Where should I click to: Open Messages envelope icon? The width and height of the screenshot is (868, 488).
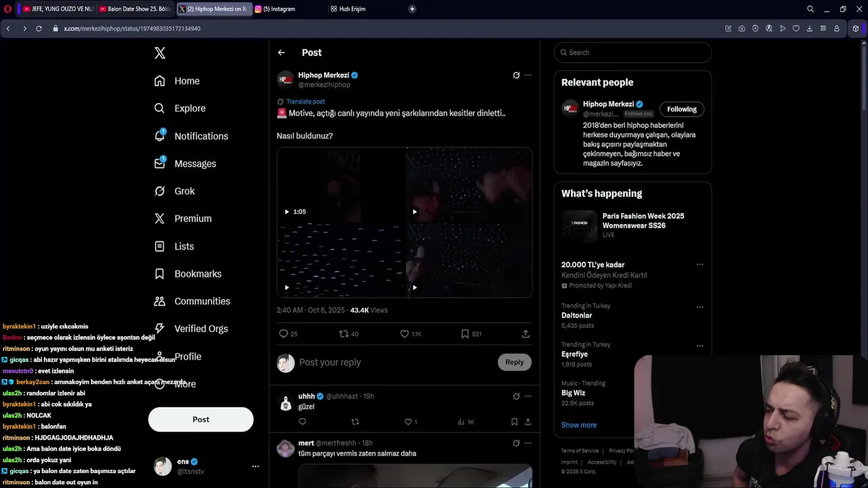click(x=185, y=163)
